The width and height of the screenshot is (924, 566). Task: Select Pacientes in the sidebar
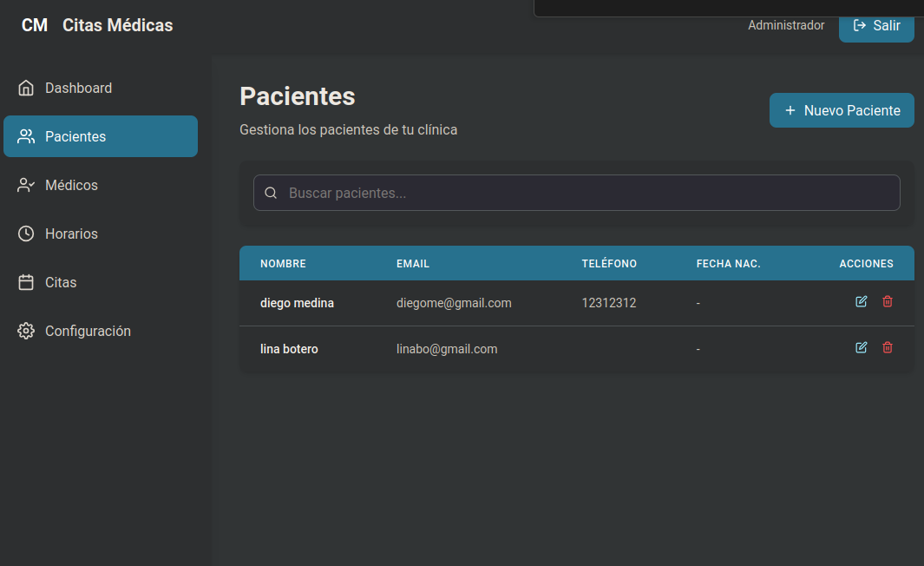pyautogui.click(x=100, y=136)
